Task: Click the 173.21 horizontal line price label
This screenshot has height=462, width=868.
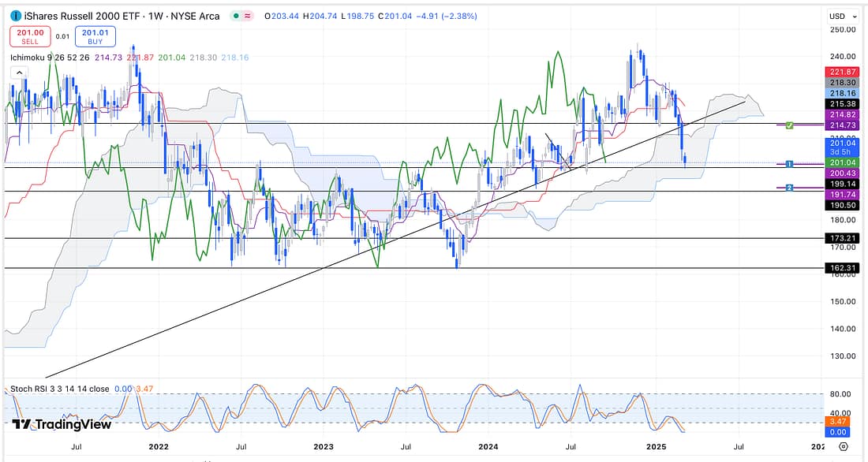Action: (842, 237)
